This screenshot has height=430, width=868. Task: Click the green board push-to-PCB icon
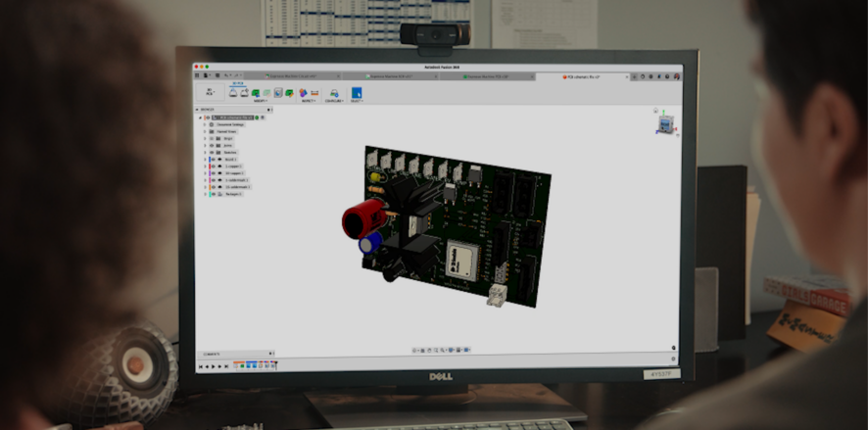[x=255, y=93]
